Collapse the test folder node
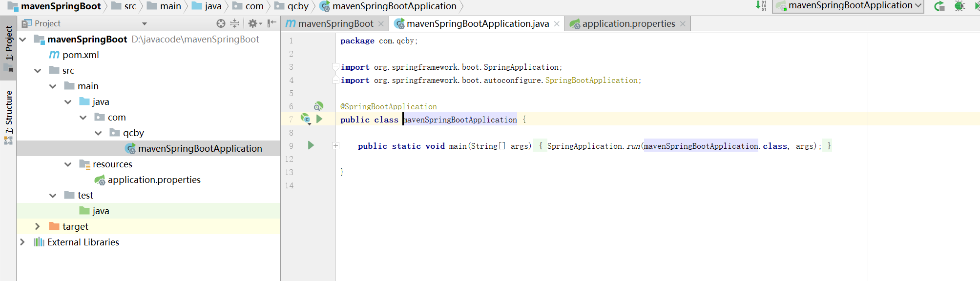980x281 pixels. pyautogui.click(x=53, y=195)
